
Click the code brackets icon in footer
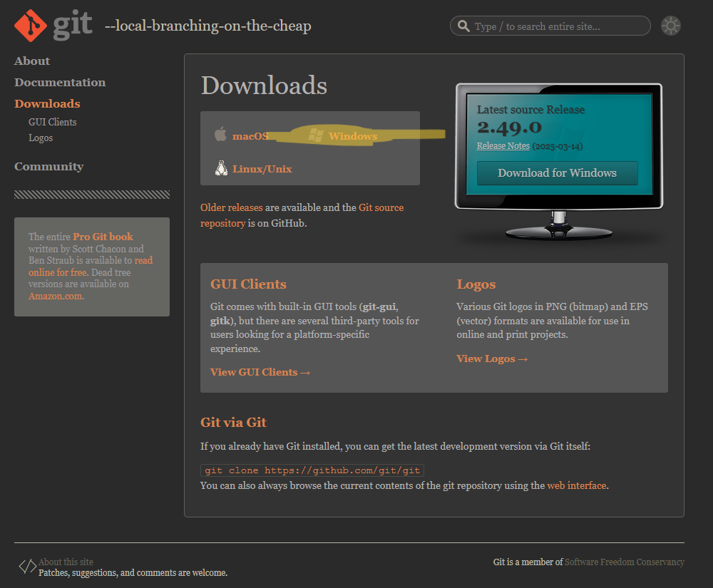pos(27,566)
